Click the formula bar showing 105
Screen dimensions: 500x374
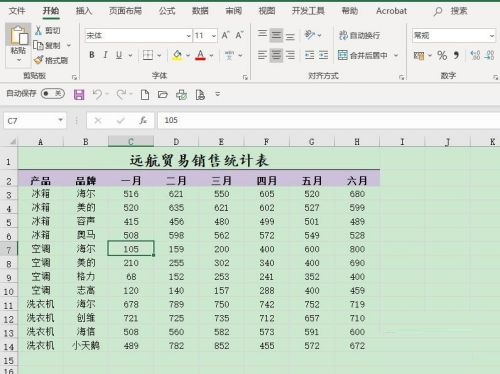[x=328, y=120]
